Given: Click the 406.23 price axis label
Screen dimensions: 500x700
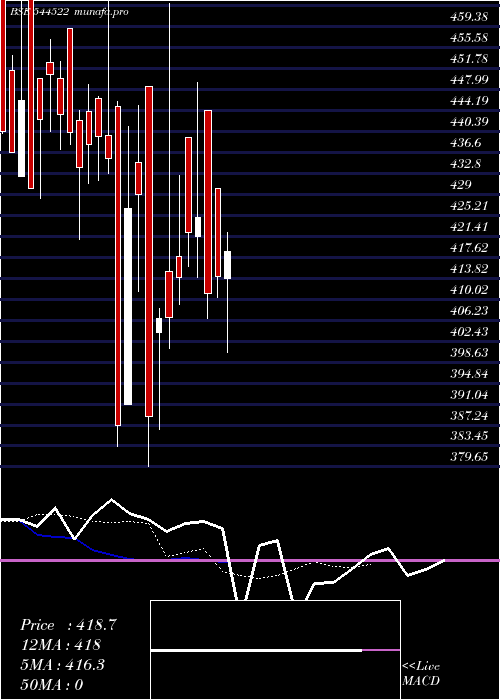Looking at the screenshot, I should 469,311.
